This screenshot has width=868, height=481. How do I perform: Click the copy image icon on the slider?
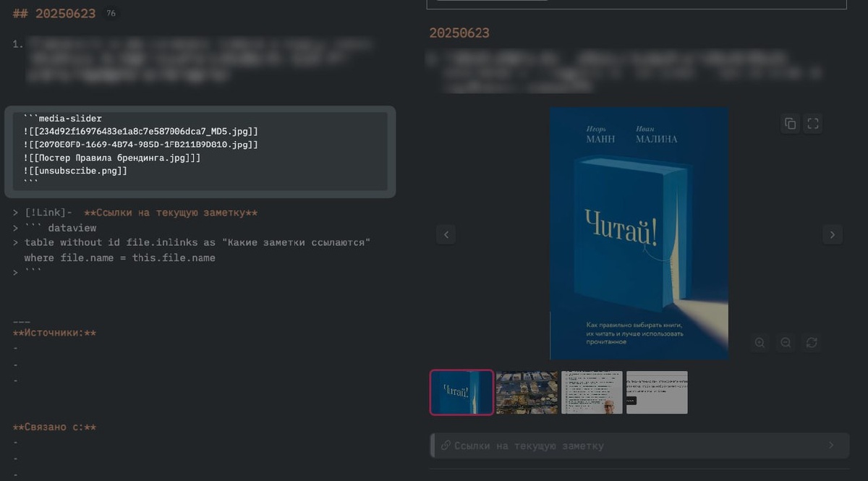pos(790,124)
